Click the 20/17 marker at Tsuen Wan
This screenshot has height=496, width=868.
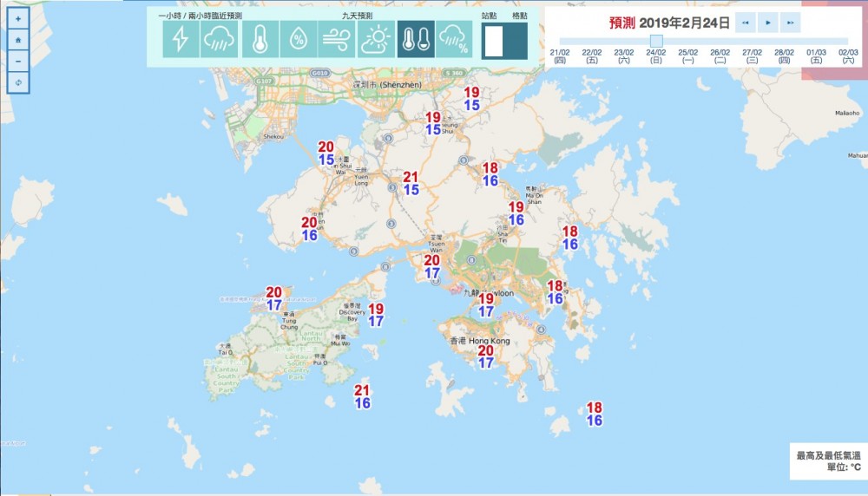click(x=432, y=266)
